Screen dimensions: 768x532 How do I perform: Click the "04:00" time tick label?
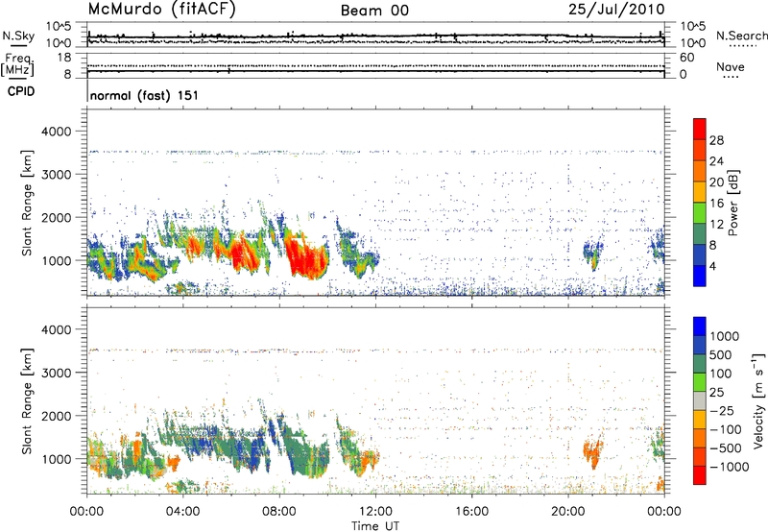pyautogui.click(x=182, y=512)
